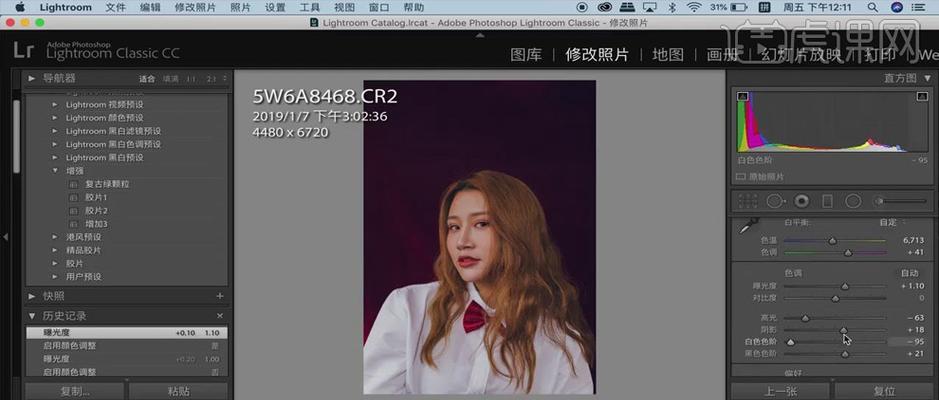Viewport: 939px width, 400px height.
Task: Click the 色温 value 6,713 field
Action: click(x=913, y=240)
